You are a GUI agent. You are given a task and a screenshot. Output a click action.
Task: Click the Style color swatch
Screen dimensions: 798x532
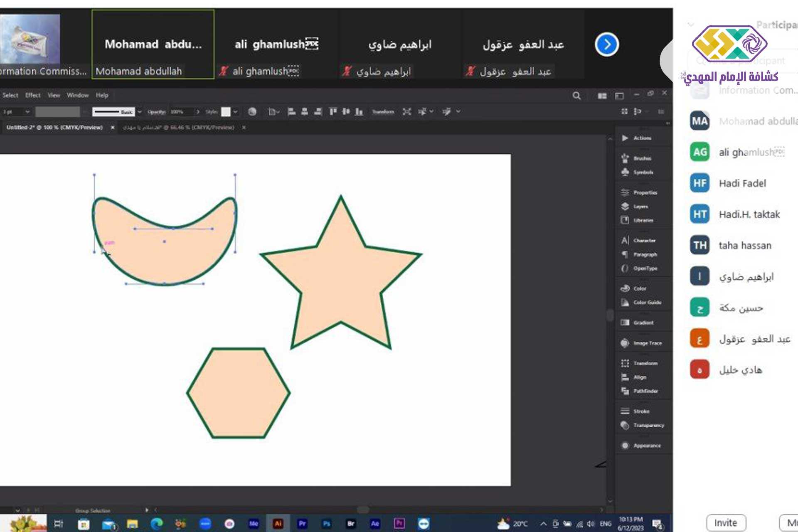[226, 111]
